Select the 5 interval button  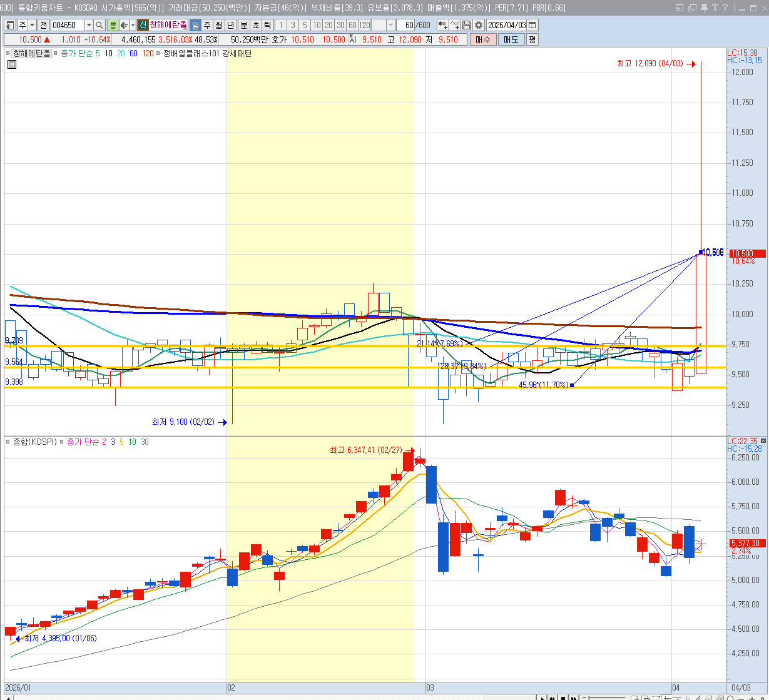(304, 25)
